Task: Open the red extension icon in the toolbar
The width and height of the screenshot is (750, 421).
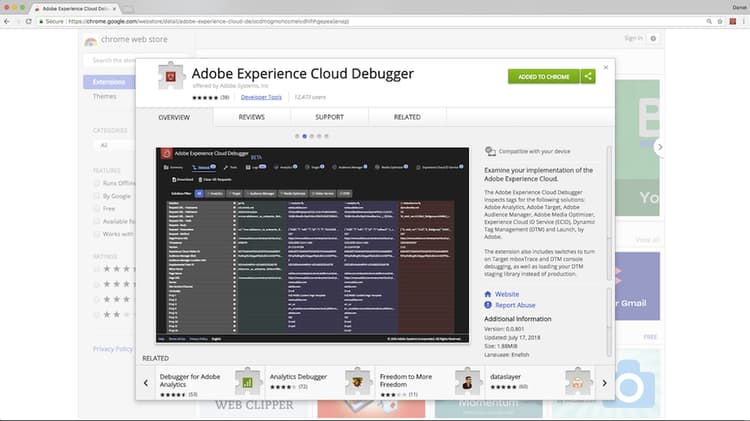Action: click(x=732, y=21)
